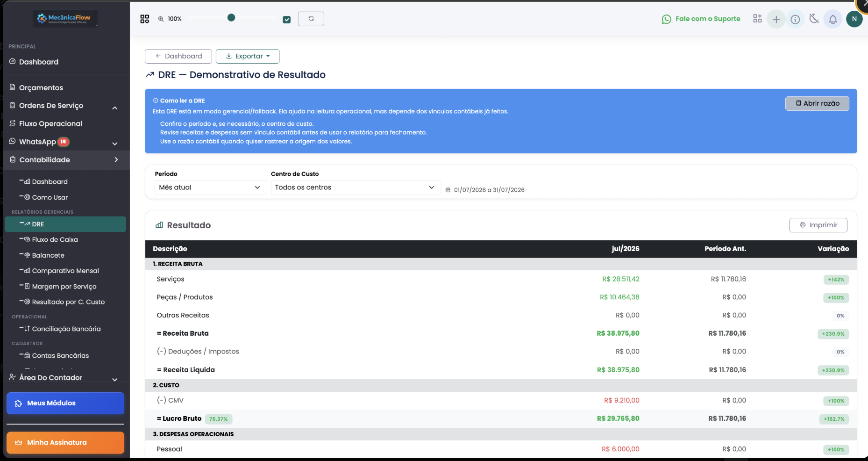Click the +142% variation badge
Screen dimensions: 868x461
[836, 280]
